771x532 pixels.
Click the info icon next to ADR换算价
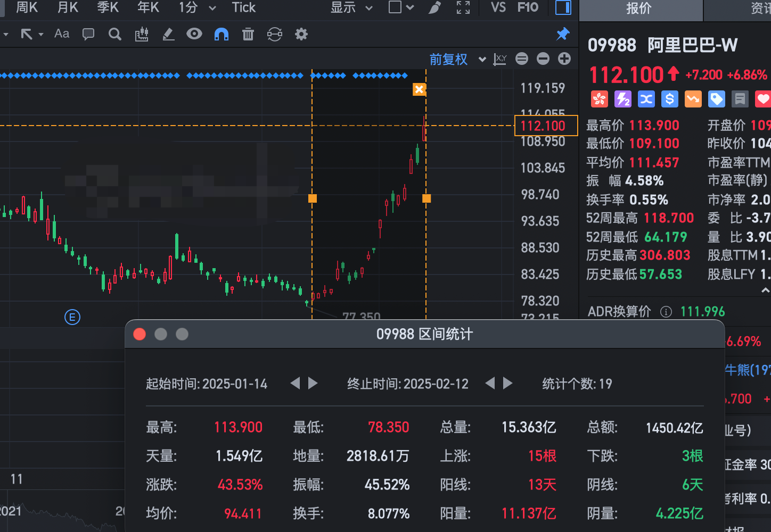(666, 312)
